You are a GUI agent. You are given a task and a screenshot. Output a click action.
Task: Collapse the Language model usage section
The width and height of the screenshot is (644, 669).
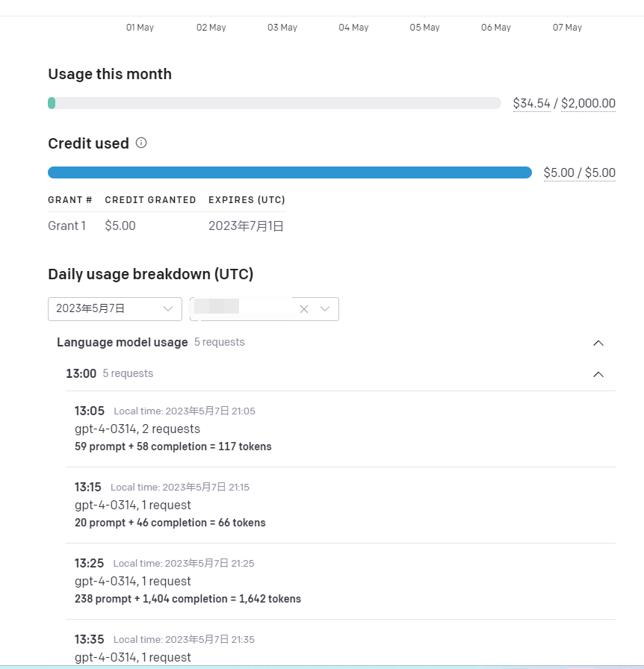pyautogui.click(x=598, y=343)
